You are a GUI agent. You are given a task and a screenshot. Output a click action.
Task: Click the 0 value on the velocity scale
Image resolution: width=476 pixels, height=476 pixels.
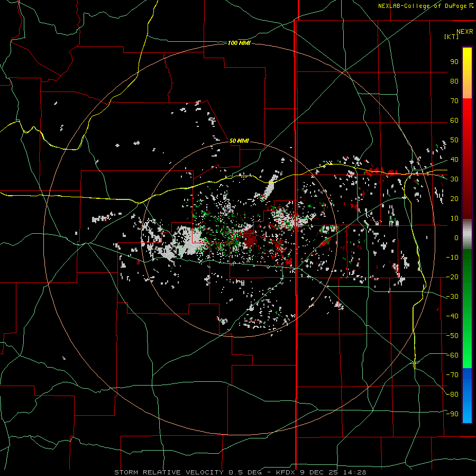click(x=456, y=237)
